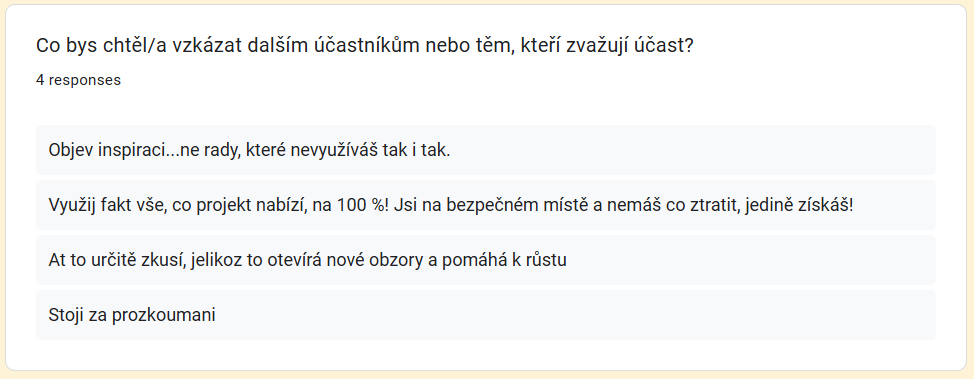Screen dimensions: 974x379
Task: Click the "100 %" text in second response
Action: coord(360,205)
